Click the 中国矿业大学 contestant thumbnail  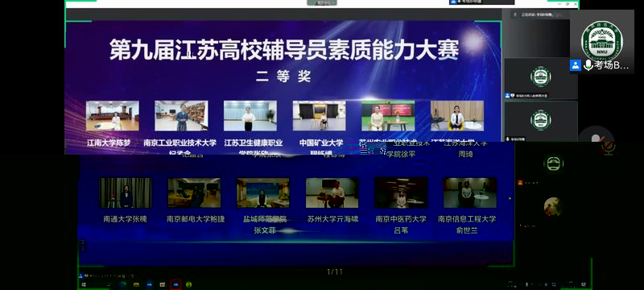tap(319, 116)
